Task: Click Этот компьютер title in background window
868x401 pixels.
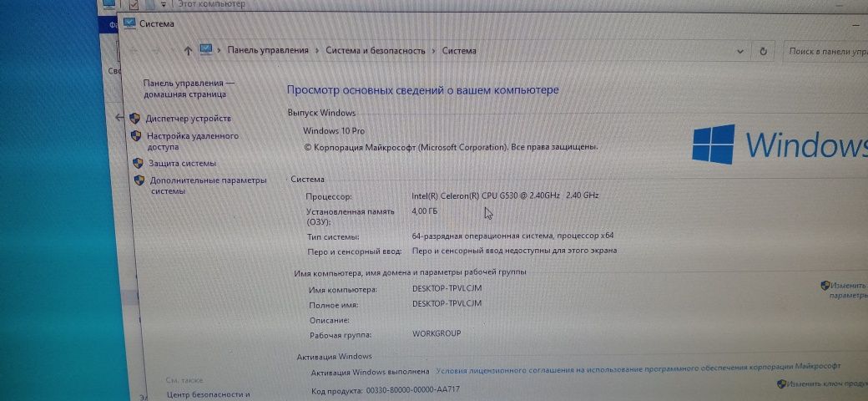Action: [x=211, y=4]
